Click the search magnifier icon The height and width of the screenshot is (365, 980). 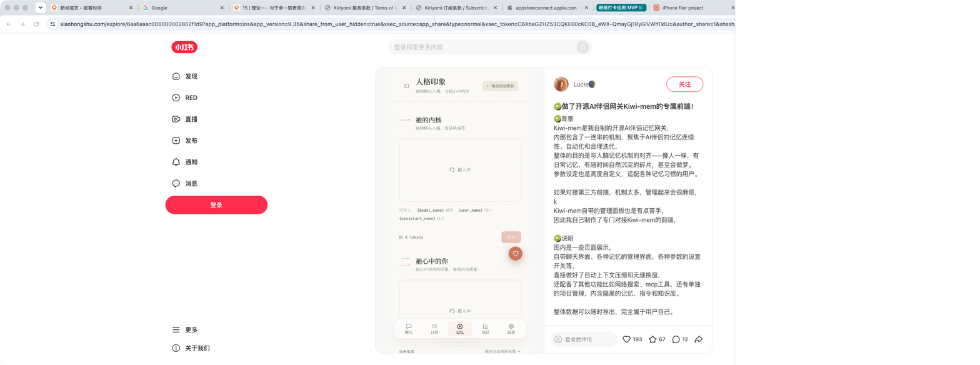coord(582,47)
